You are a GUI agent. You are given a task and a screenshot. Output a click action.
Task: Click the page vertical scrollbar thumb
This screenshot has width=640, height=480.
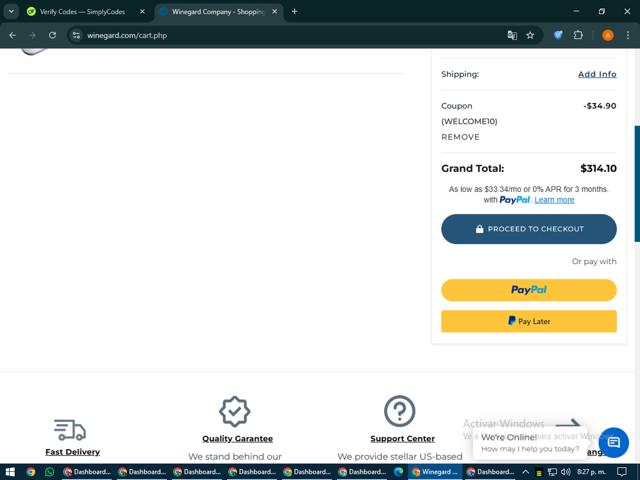(637, 184)
